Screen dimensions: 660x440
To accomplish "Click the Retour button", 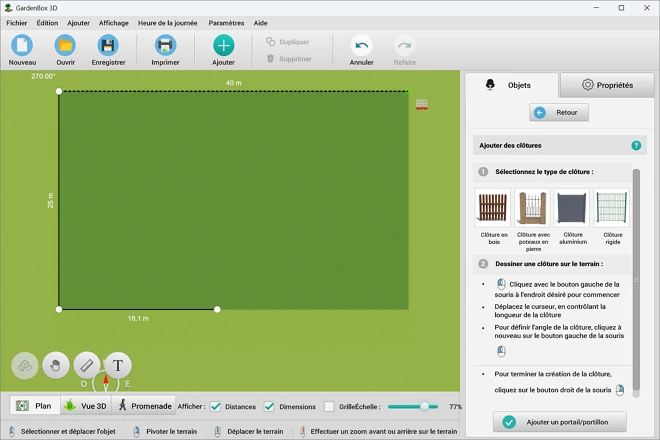I will 559,113.
